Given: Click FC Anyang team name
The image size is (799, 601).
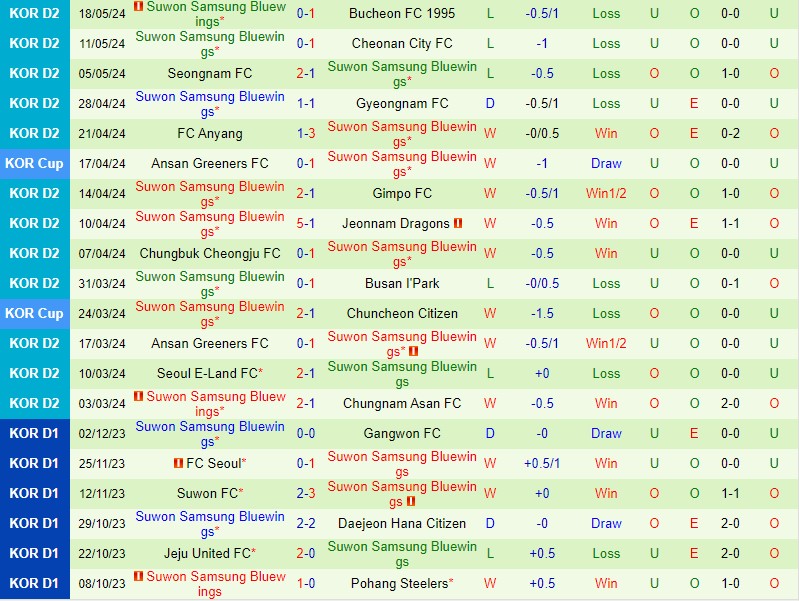Looking at the screenshot, I should (210, 134).
